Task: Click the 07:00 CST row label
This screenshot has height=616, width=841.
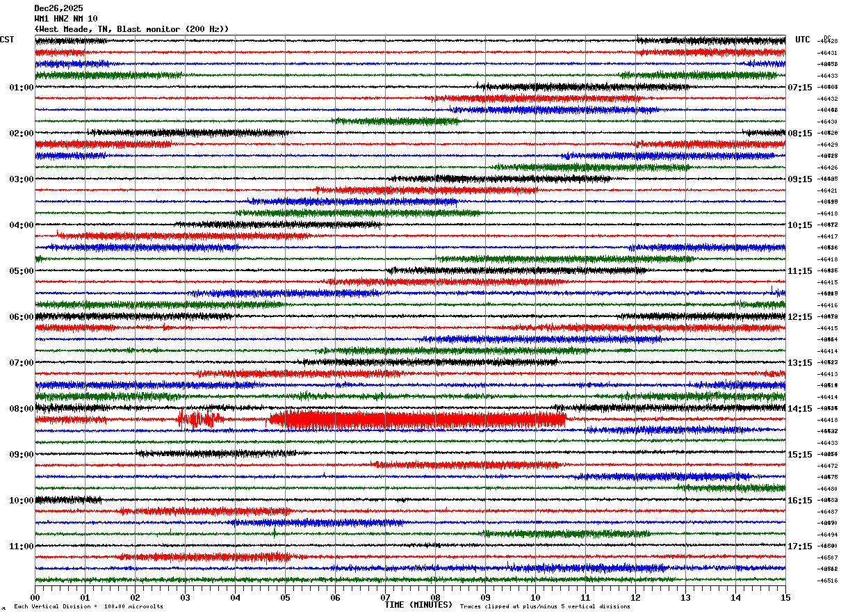Action: [x=22, y=363]
